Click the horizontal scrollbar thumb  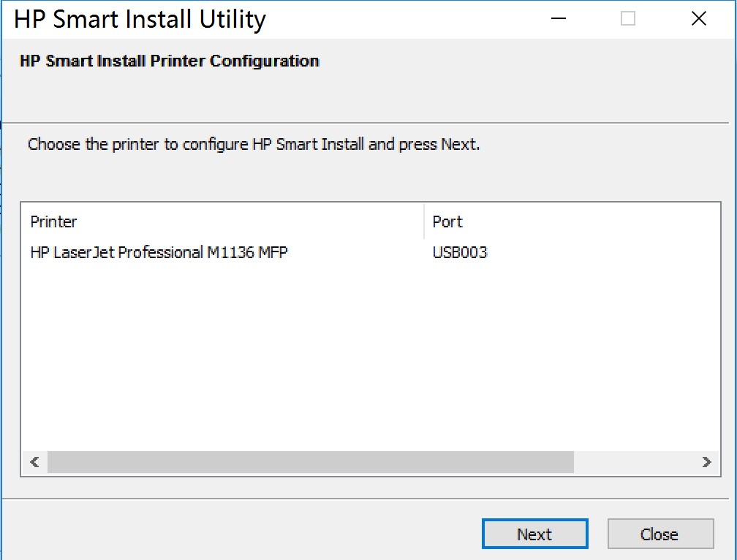tap(311, 462)
